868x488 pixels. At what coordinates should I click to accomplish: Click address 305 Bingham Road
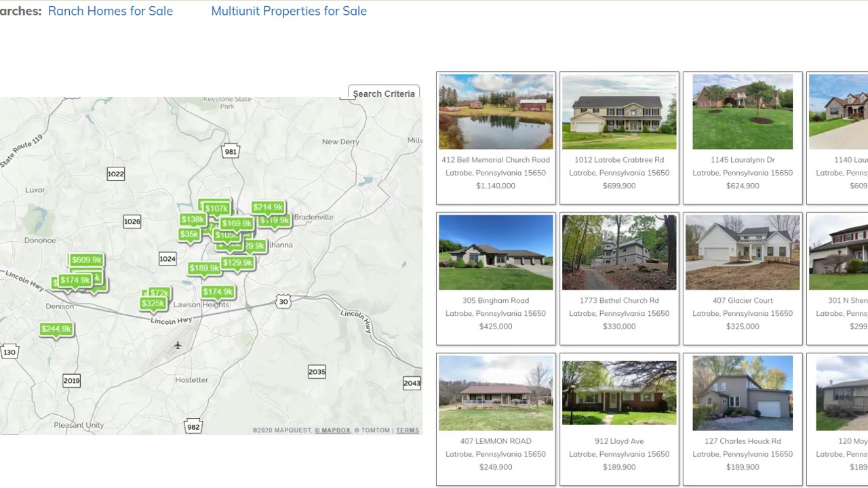pyautogui.click(x=496, y=300)
